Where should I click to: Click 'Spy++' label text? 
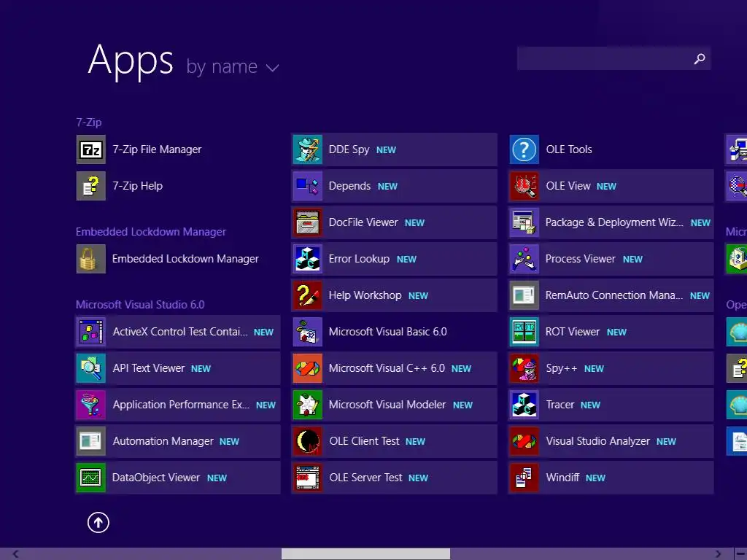pyautogui.click(x=561, y=368)
